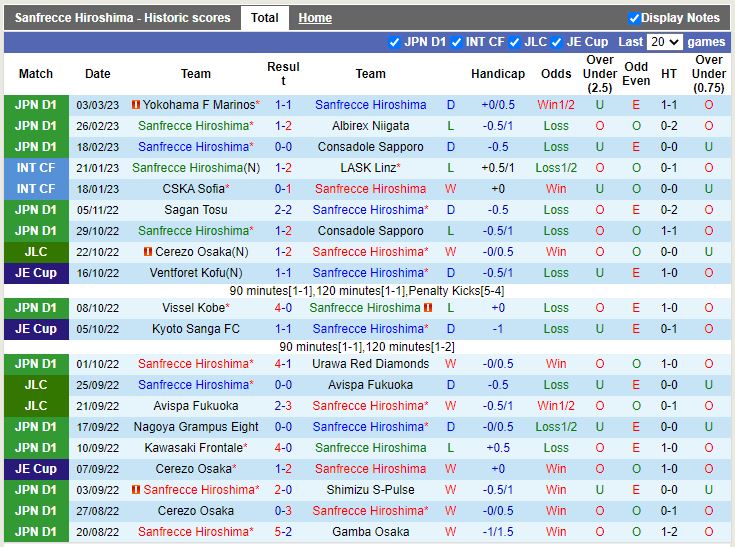Open CSKA Sofia team link
This screenshot has height=547, width=735.
[x=196, y=189]
